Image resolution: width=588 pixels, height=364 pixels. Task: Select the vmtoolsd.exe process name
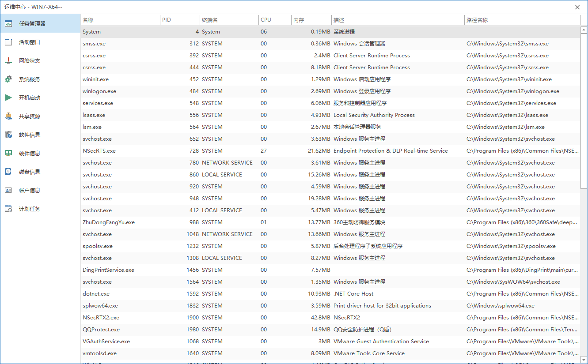(99, 353)
